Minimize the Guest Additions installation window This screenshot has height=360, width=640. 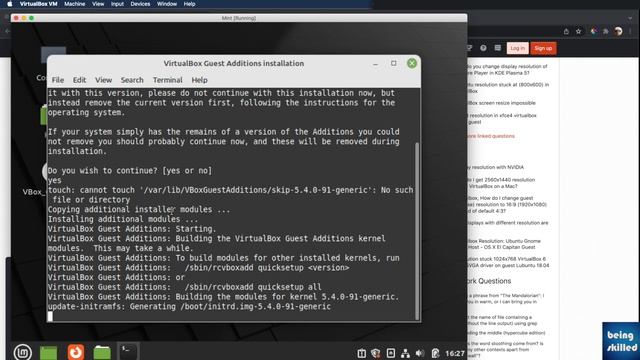point(375,64)
